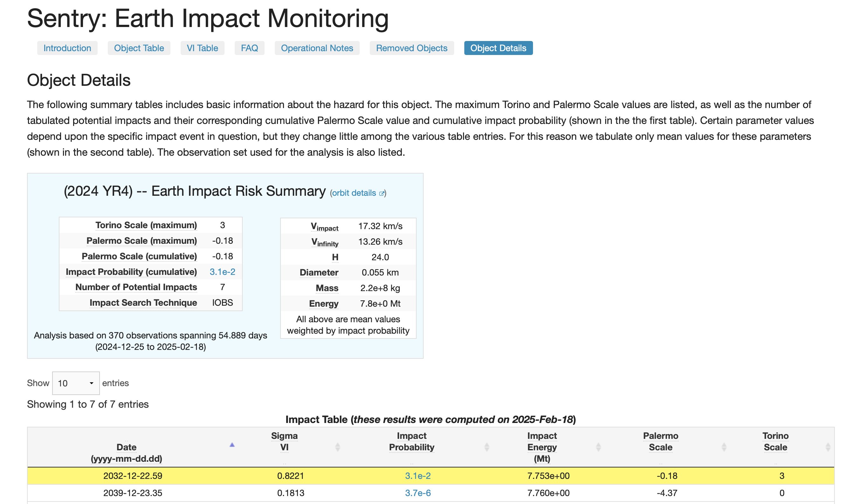The image size is (858, 504).
Task: Sort by Torino Scale column arrows
Action: pos(828,447)
